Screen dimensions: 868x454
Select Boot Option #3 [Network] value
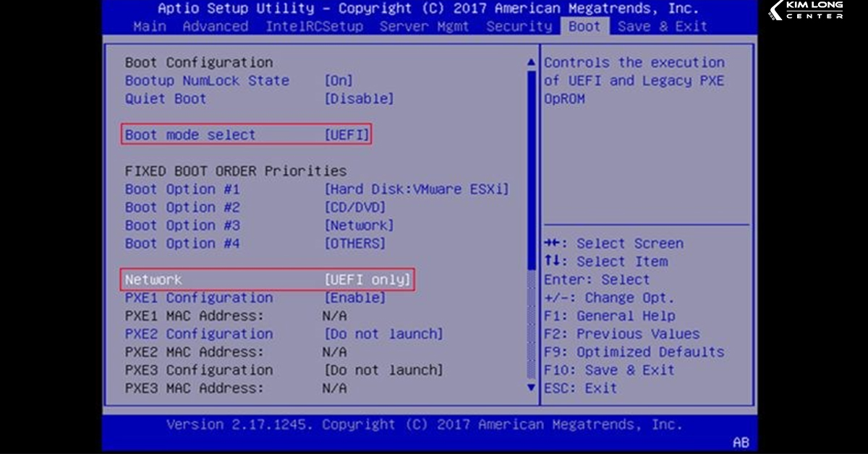359,226
